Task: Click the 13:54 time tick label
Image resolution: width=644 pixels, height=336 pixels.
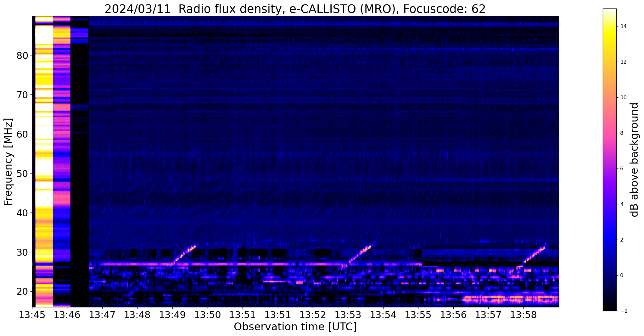Action: tap(383, 315)
